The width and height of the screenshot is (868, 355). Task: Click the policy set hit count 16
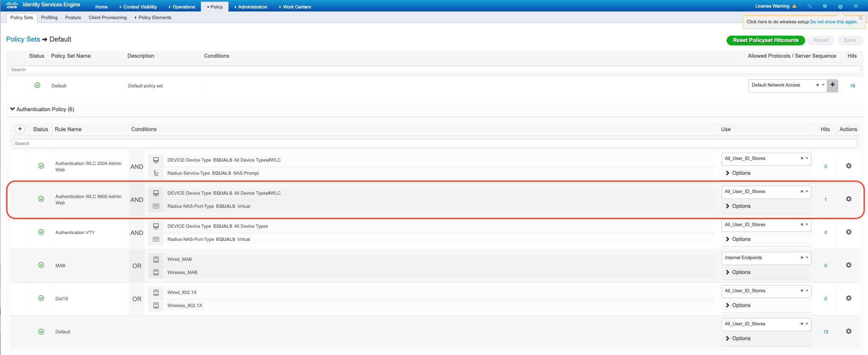pyautogui.click(x=852, y=86)
